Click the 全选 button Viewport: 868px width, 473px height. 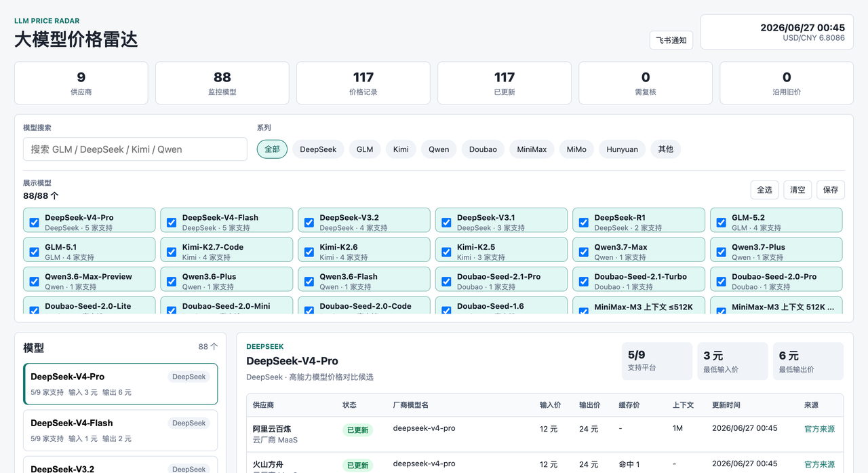(x=764, y=190)
